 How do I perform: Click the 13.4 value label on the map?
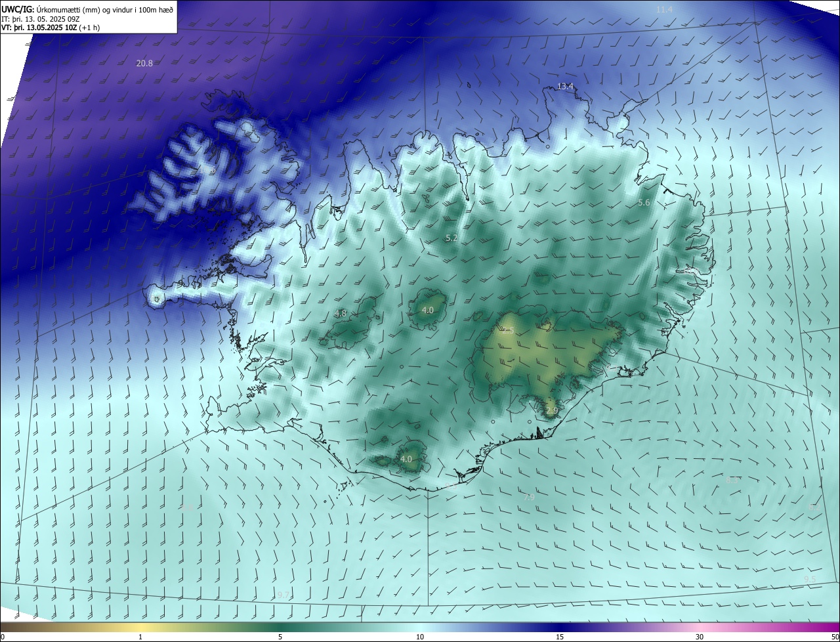[x=565, y=87]
